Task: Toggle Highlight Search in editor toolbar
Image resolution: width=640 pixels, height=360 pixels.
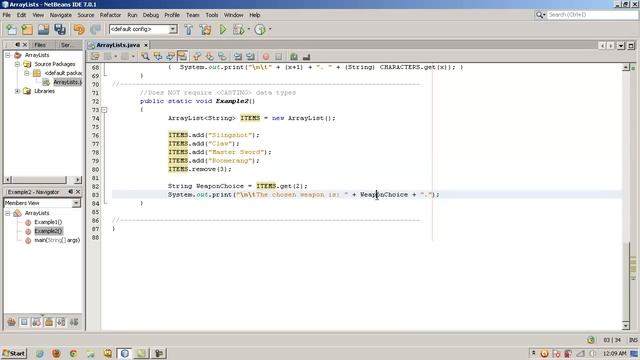Action: pyautogui.click(x=182, y=56)
